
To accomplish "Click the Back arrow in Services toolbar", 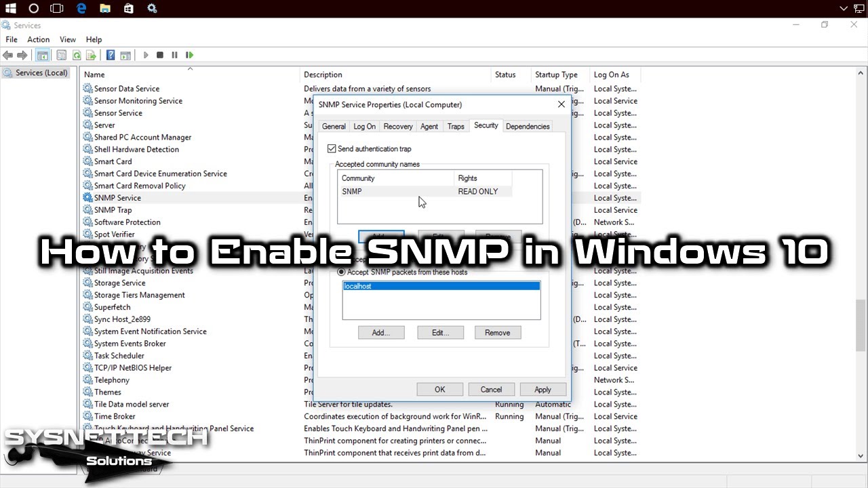I will (8, 55).
